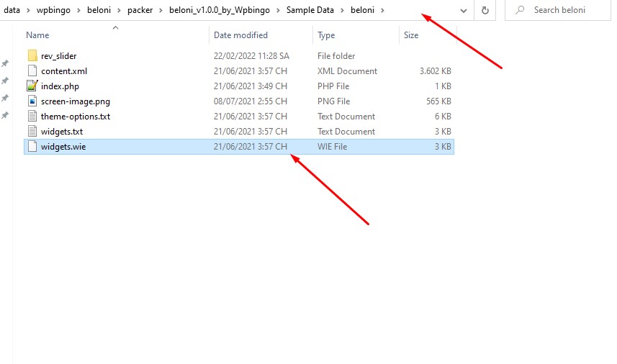Expand chevron after 'wpbingo' breadcrumb
This screenshot has width=617, height=364.
(x=78, y=10)
